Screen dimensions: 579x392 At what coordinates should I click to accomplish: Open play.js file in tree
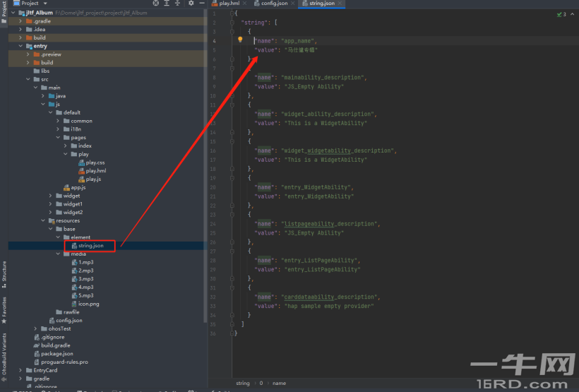(x=90, y=179)
